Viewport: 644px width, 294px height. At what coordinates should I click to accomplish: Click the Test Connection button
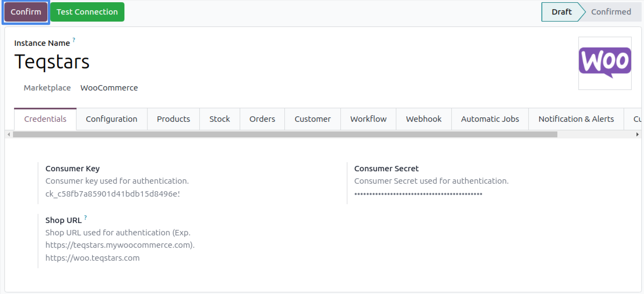pyautogui.click(x=87, y=12)
